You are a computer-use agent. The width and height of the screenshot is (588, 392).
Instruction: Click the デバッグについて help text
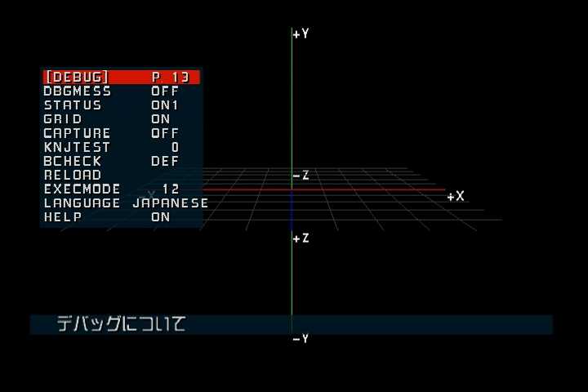[x=121, y=323]
